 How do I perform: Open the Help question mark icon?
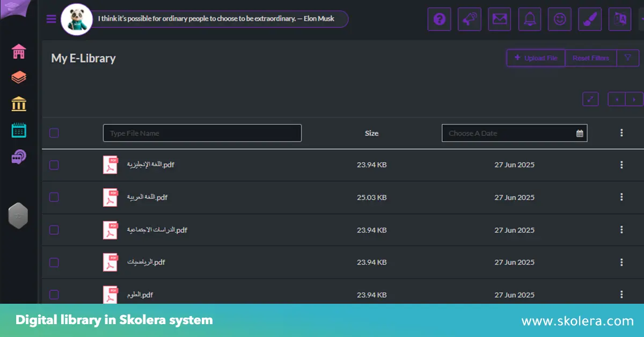coord(439,19)
